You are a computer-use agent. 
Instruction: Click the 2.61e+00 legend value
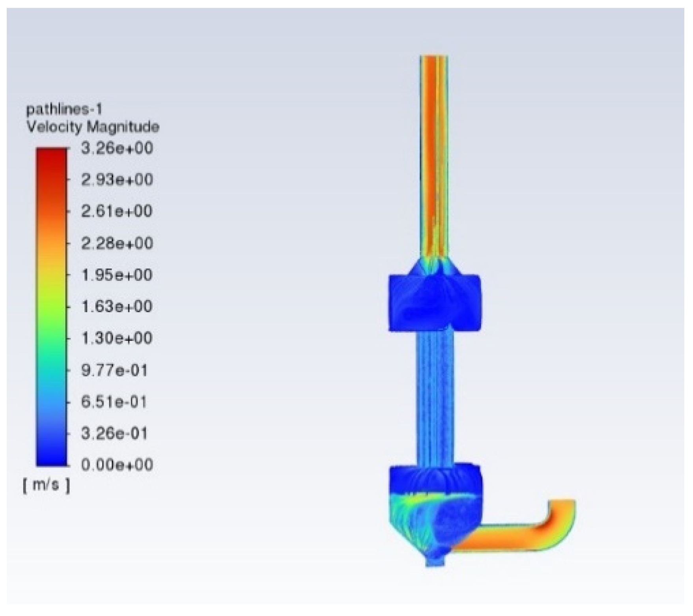117,212
